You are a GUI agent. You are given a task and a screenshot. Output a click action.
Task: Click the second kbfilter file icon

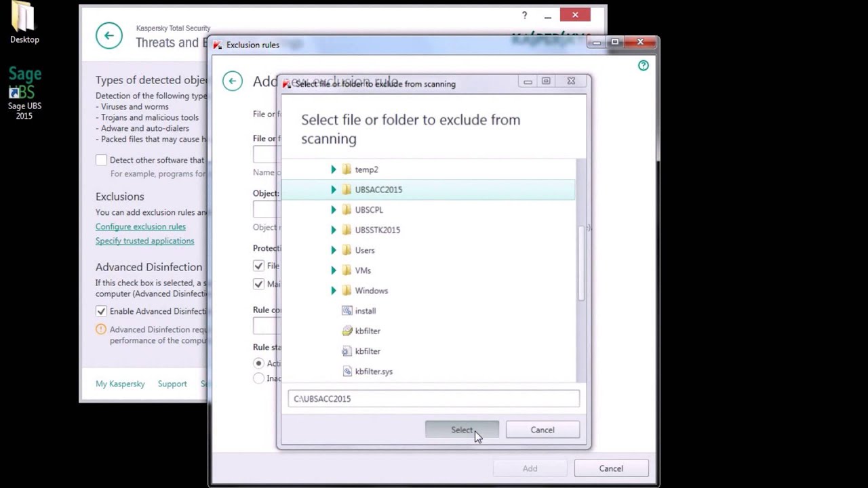(347, 351)
